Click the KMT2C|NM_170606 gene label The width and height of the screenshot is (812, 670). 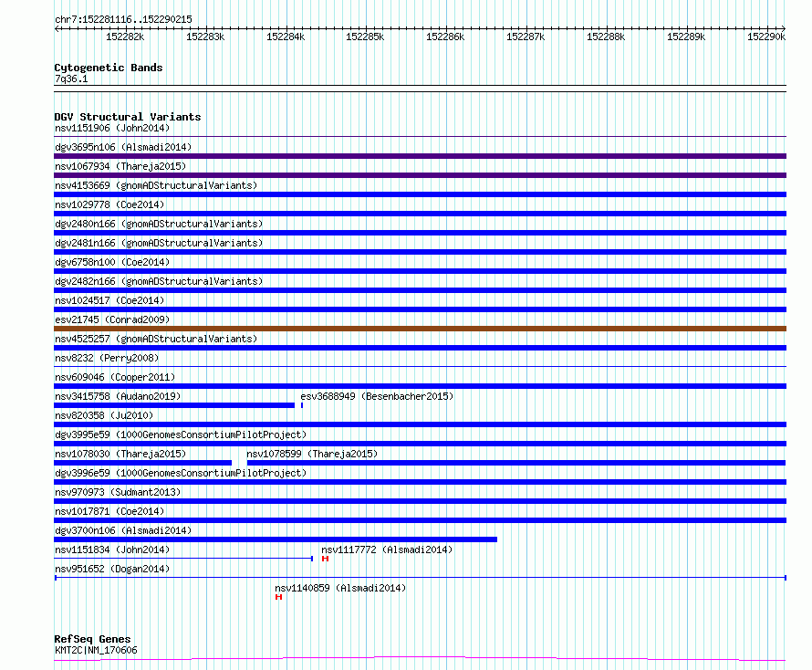(x=96, y=650)
